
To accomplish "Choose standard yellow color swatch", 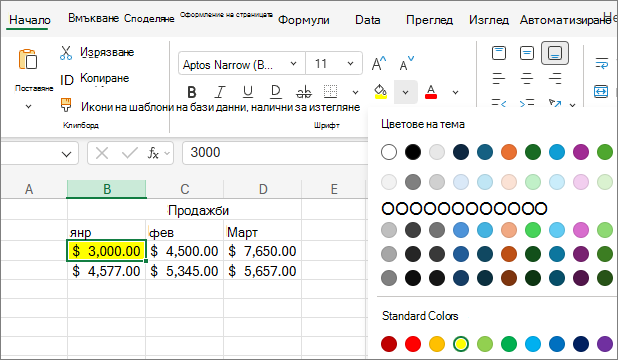I will coord(461,344).
